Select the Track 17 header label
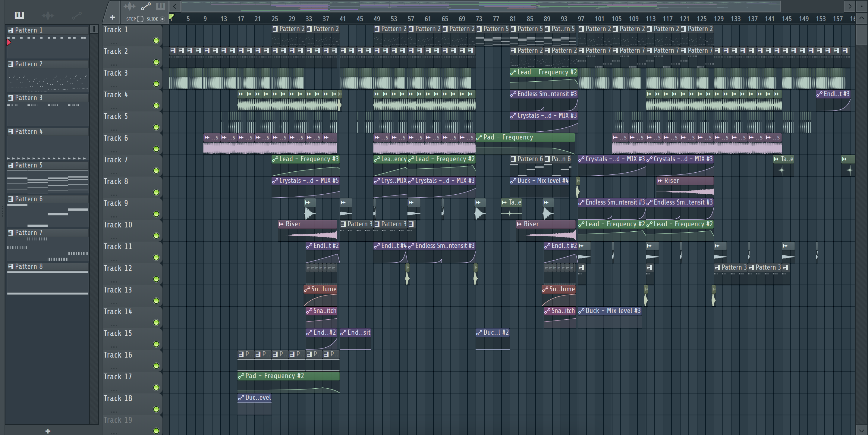Viewport: 868px width, 435px height. click(x=118, y=377)
